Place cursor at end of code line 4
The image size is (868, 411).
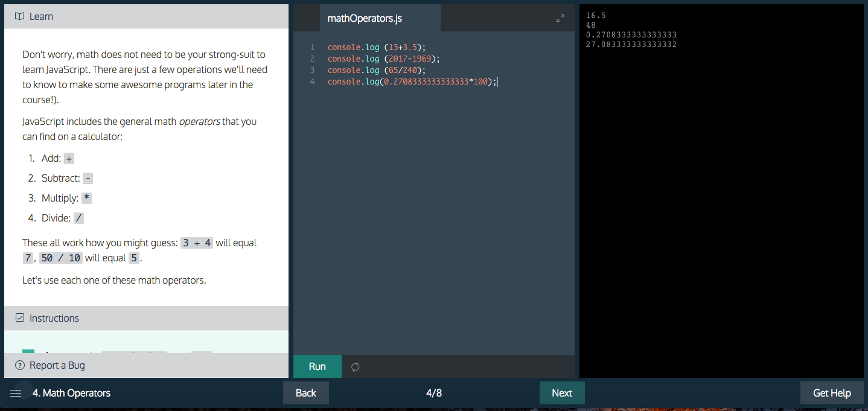tap(497, 81)
